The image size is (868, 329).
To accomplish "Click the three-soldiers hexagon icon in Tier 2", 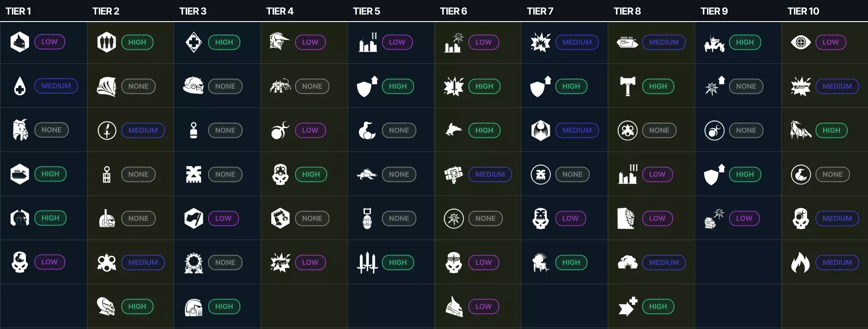I will click(107, 42).
